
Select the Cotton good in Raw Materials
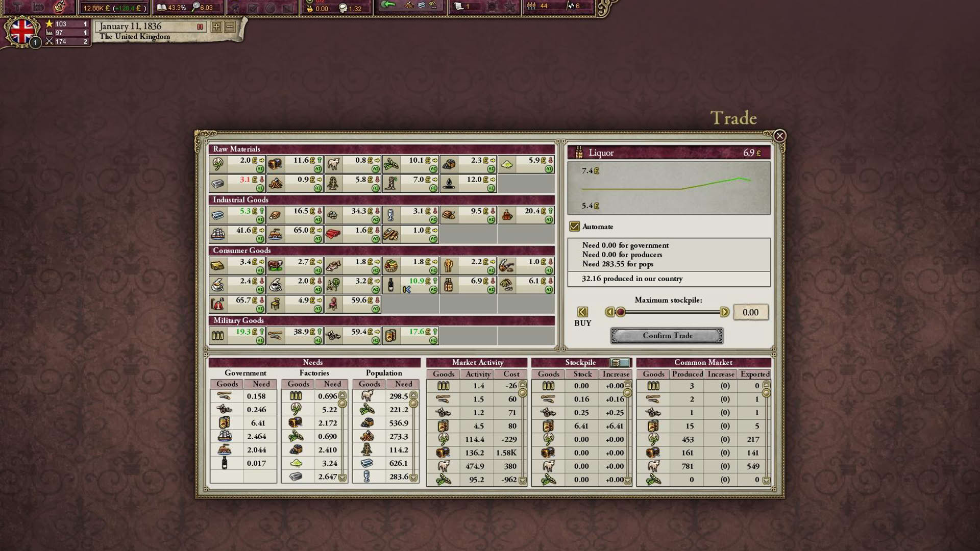237,164
